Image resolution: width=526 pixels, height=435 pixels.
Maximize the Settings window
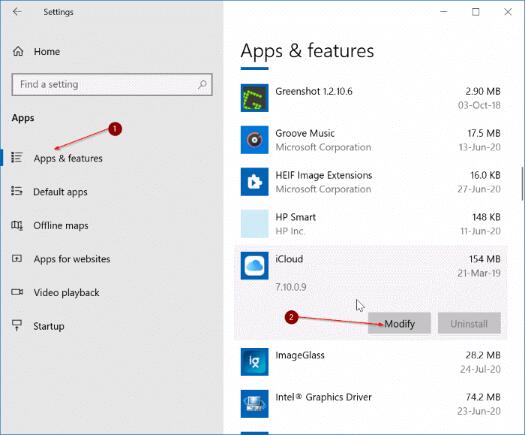(x=476, y=12)
